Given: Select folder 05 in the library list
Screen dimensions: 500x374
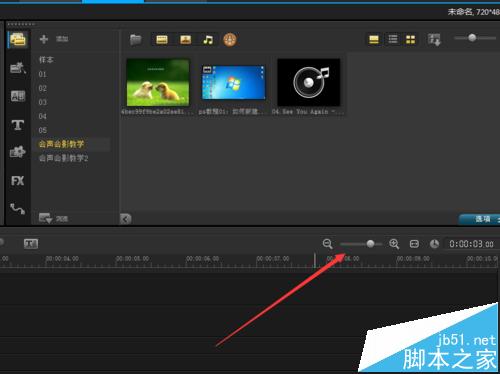Looking at the screenshot, I should point(42,130).
